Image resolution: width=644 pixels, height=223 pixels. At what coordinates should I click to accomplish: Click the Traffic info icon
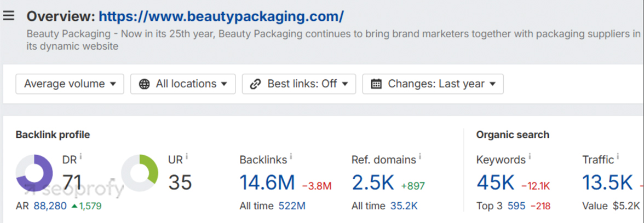[618, 156]
